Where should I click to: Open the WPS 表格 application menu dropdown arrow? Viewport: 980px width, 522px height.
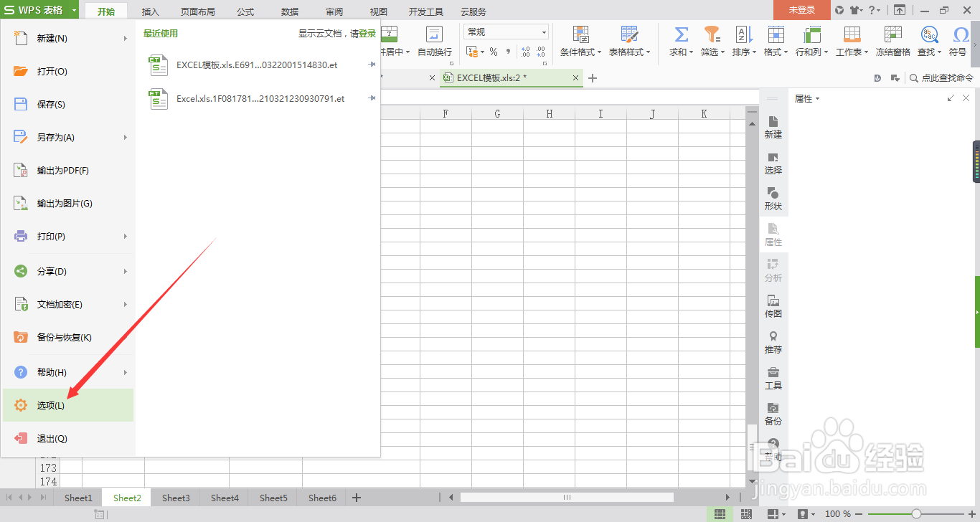pos(75,10)
